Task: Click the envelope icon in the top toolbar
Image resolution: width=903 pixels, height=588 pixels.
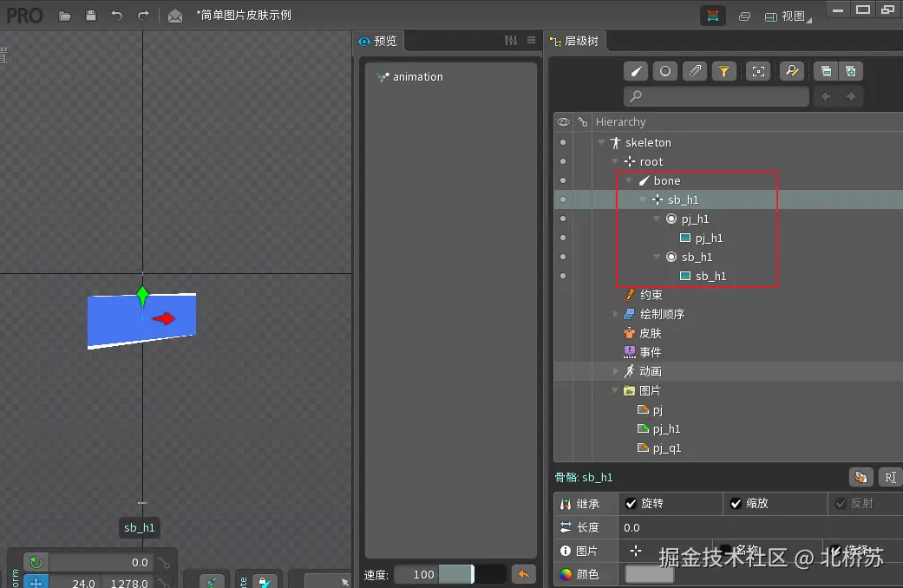Action: (175, 16)
